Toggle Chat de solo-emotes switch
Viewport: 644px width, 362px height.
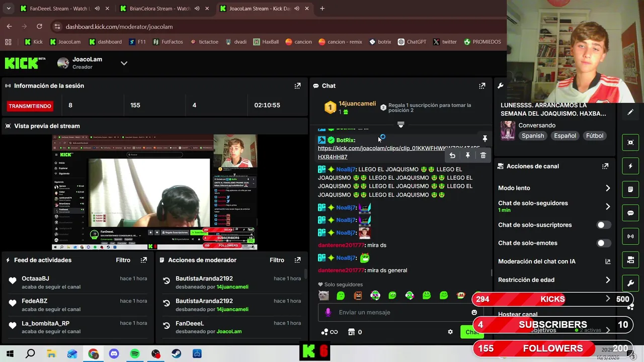coord(604,243)
